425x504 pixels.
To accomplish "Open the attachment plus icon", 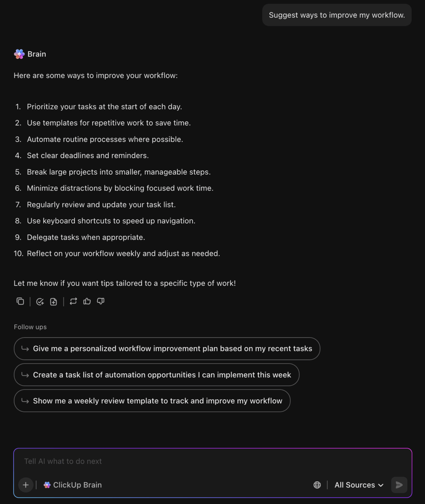I will click(26, 485).
